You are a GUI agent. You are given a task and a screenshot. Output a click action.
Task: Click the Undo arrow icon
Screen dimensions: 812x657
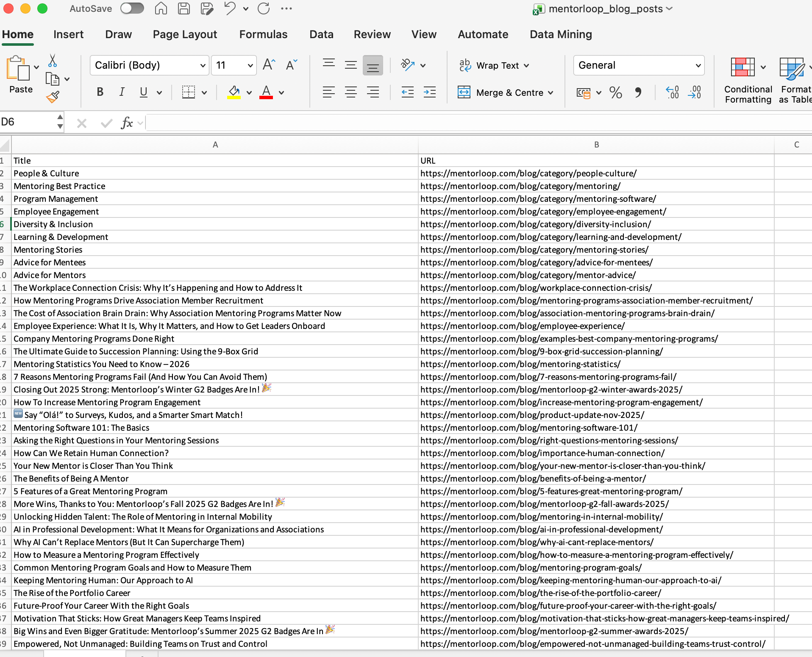click(x=230, y=8)
